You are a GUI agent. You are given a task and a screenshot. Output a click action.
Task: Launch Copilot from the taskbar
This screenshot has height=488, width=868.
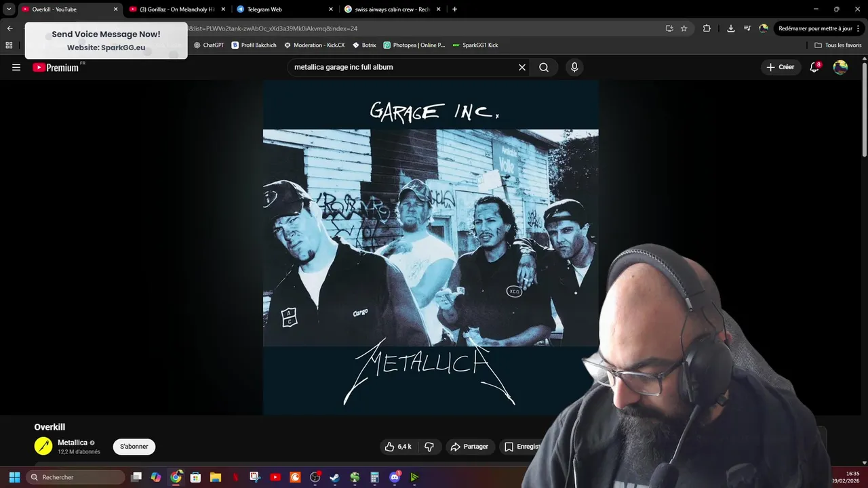click(156, 477)
